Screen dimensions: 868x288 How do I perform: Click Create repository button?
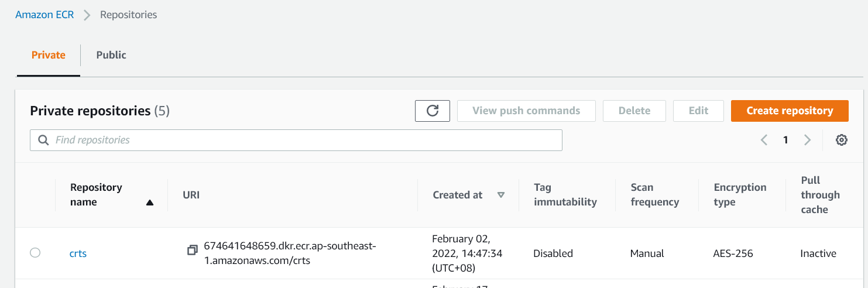(x=790, y=111)
